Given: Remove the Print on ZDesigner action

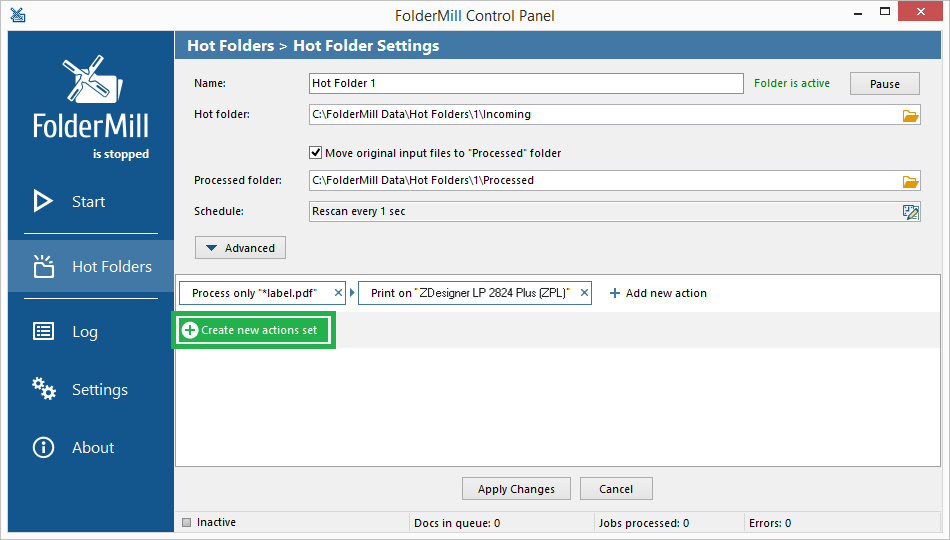Looking at the screenshot, I should pos(584,293).
